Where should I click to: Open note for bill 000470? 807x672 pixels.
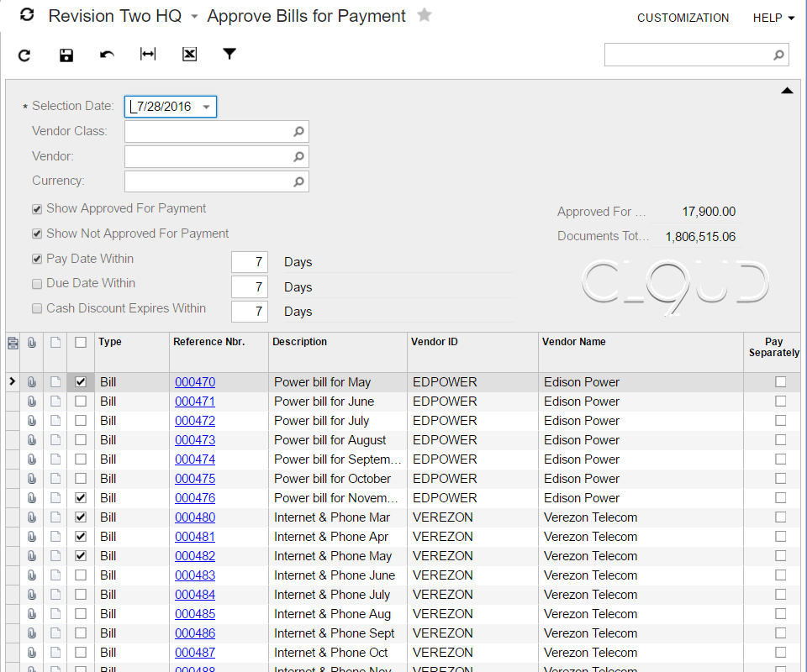(x=55, y=382)
